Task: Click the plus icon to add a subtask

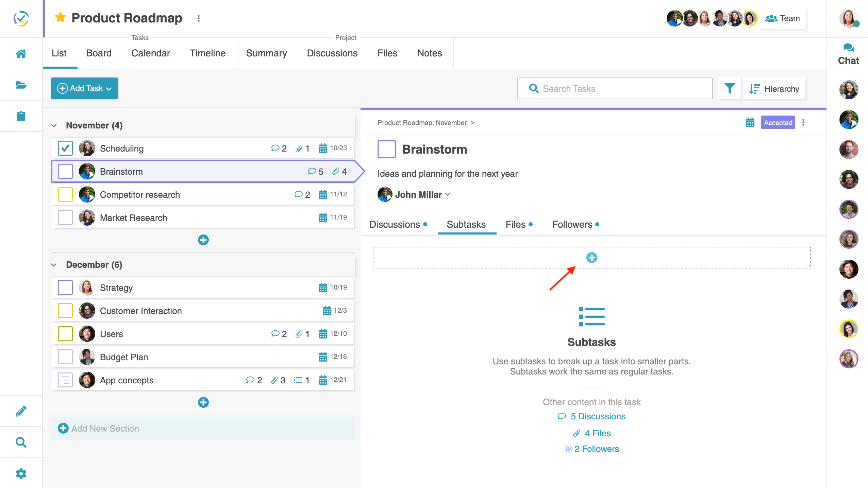Action: point(592,258)
